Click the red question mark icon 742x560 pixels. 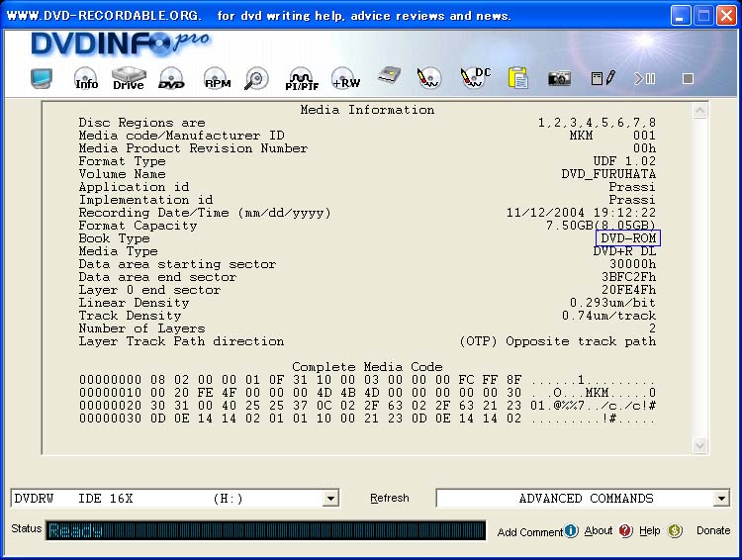tap(625, 530)
